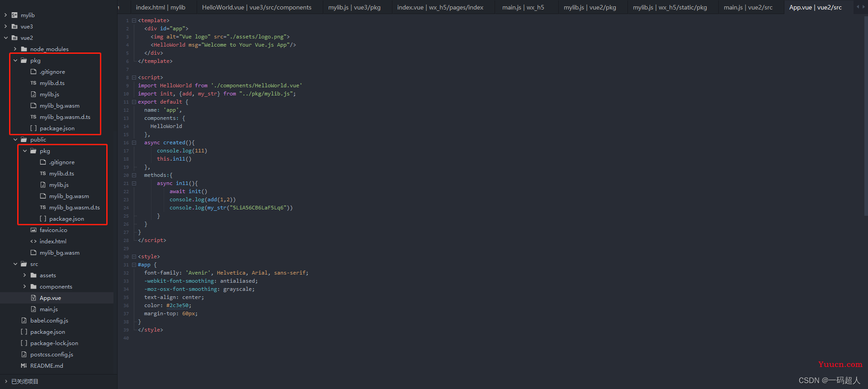Image resolution: width=868 pixels, height=389 pixels.
Task: Fold the methods block at line 20
Action: coord(134,175)
